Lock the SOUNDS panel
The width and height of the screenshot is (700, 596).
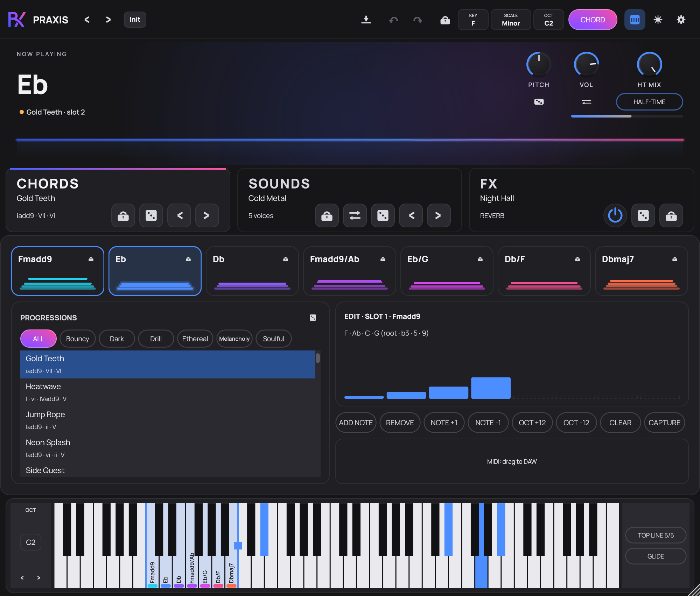[x=327, y=215]
